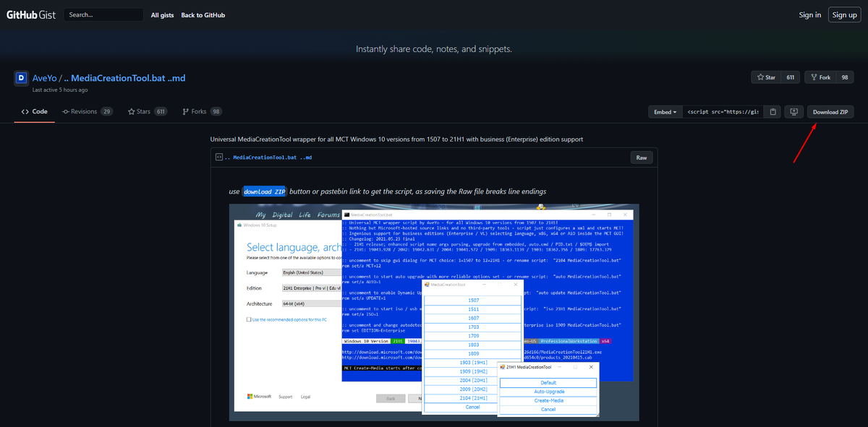
Task: Select the embed script URL field
Action: point(723,112)
